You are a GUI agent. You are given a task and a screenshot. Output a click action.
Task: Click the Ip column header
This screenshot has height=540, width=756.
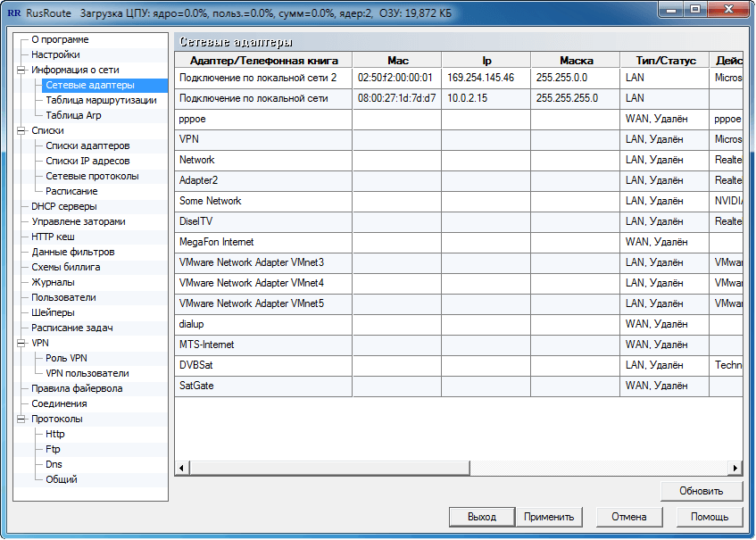(486, 61)
